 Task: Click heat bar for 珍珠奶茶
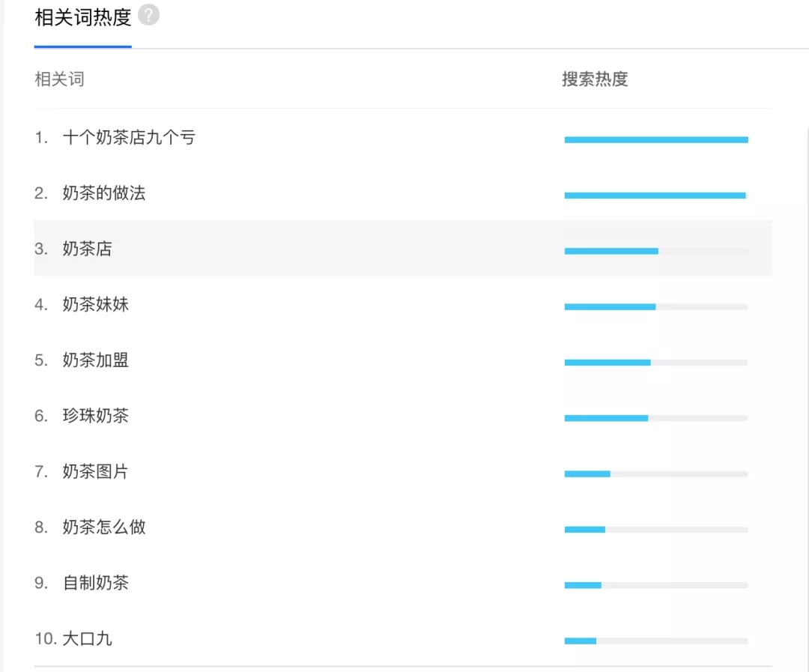click(x=655, y=418)
